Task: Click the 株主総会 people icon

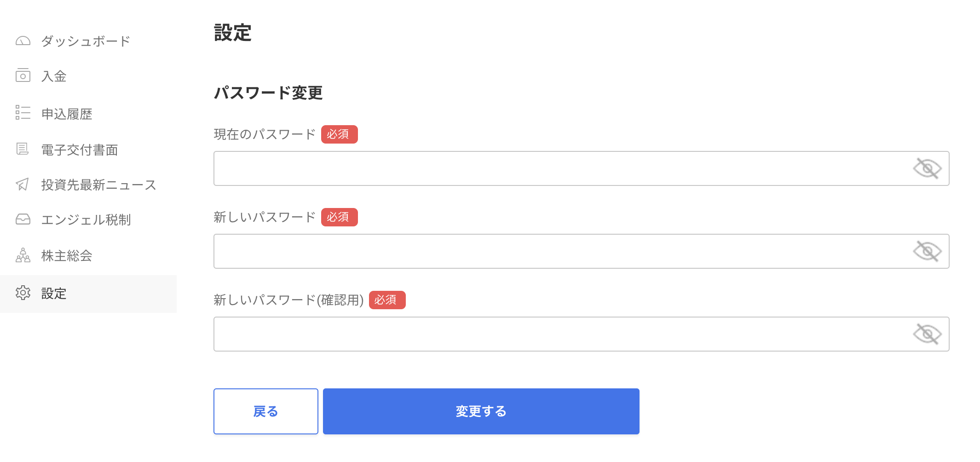Action: click(x=23, y=255)
